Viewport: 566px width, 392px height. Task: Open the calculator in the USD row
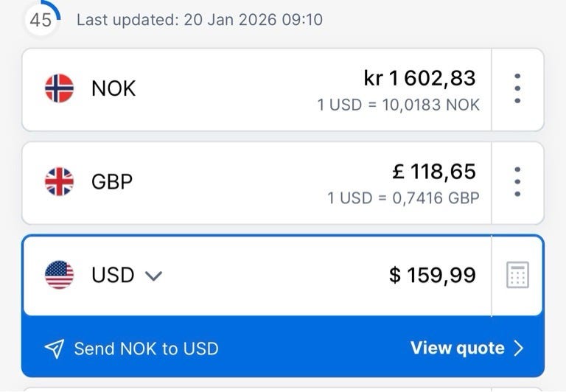coord(517,275)
